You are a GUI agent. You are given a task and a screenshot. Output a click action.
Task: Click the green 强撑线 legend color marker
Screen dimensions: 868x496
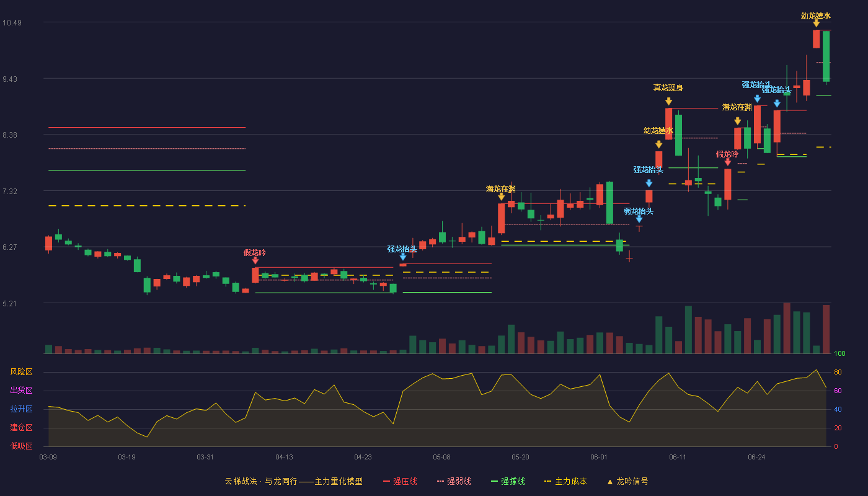[494, 481]
